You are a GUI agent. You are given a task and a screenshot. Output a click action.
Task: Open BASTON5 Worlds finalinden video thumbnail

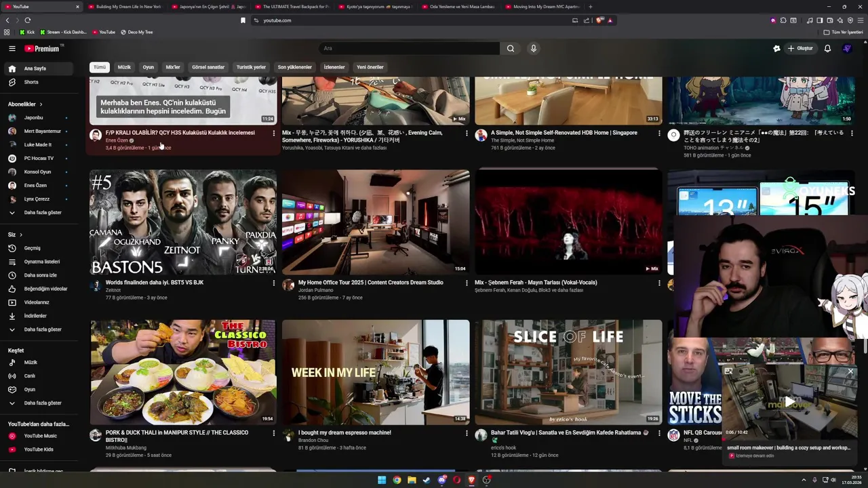[x=183, y=222]
